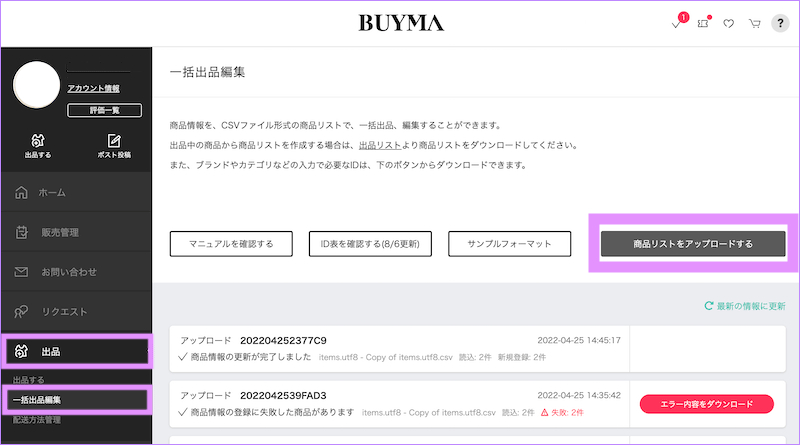800x445 pixels.
Task: Open the notifications checkmark icon with badge
Action: (679, 21)
